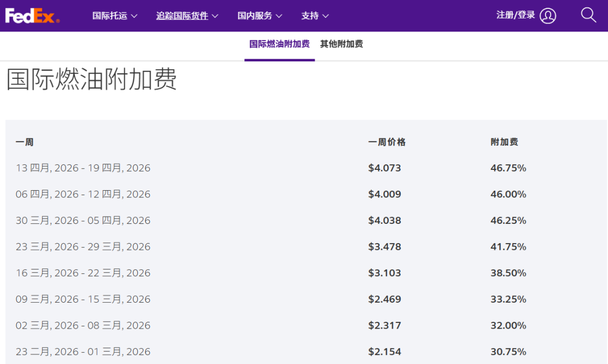Viewport: 608px width, 364px height.
Task: Select the 30 三月 - 05 四月 row
Action: click(83, 221)
